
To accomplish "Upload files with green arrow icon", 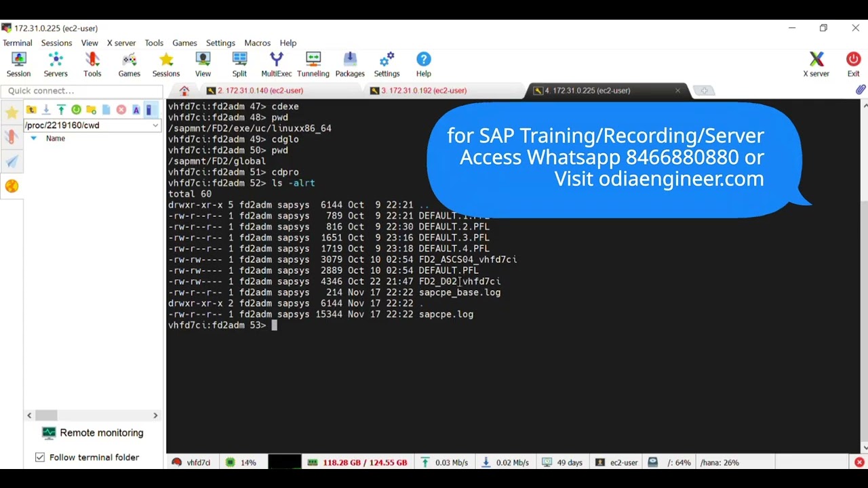I will tap(61, 110).
